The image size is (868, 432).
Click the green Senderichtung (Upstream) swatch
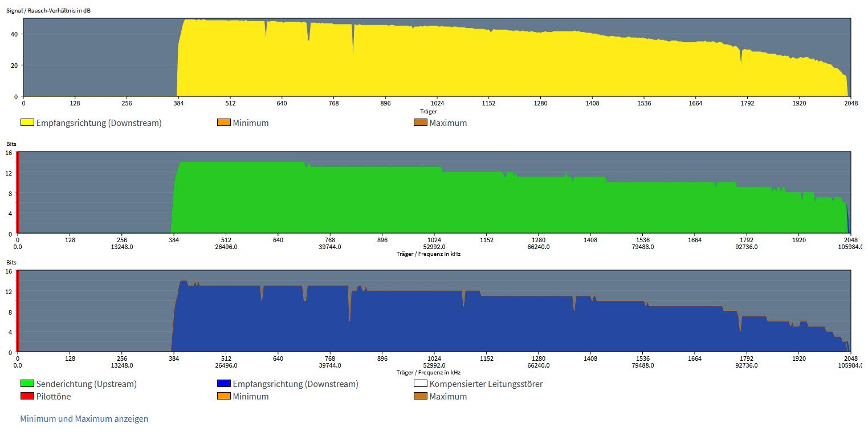pos(27,384)
